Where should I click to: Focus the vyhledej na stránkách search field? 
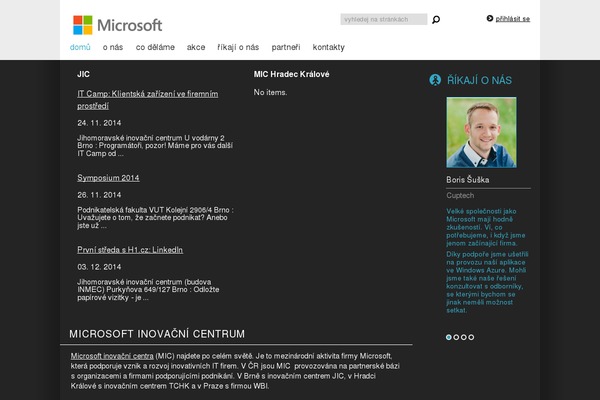pos(384,19)
